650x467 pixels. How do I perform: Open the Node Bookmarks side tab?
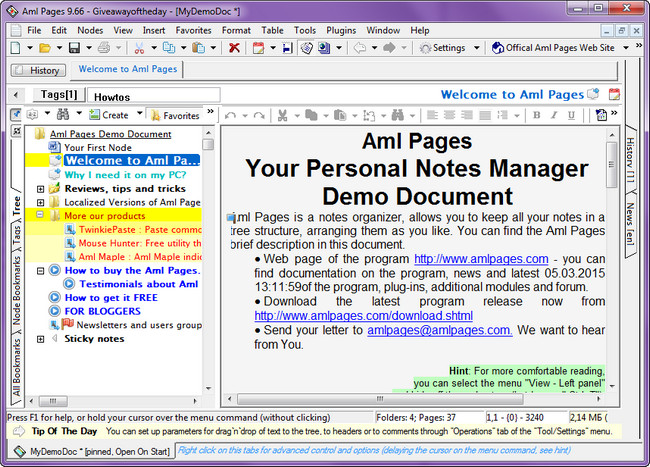coord(16,290)
